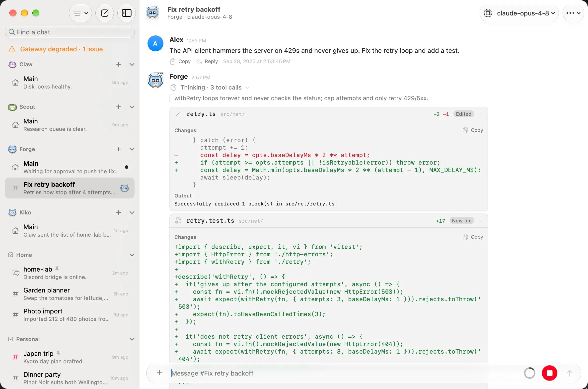The height and width of the screenshot is (389, 588).
Task: Open the Japan trip chat
Action: (70, 357)
